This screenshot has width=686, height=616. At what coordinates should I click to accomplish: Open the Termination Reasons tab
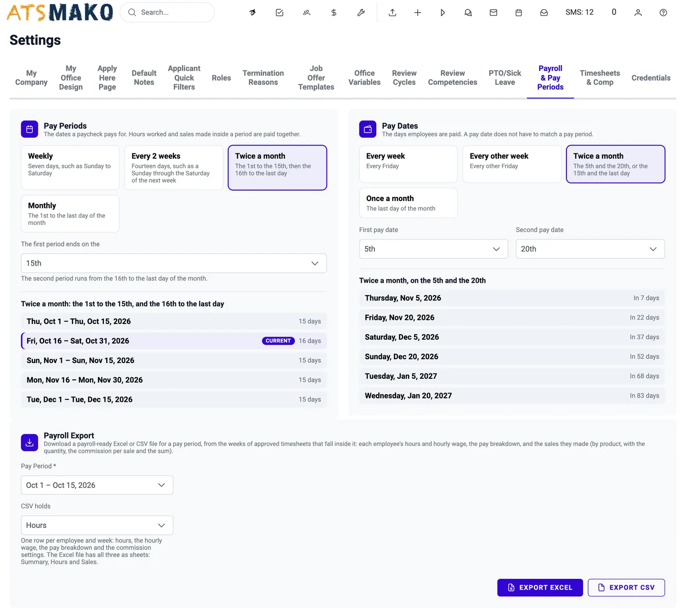[263, 78]
